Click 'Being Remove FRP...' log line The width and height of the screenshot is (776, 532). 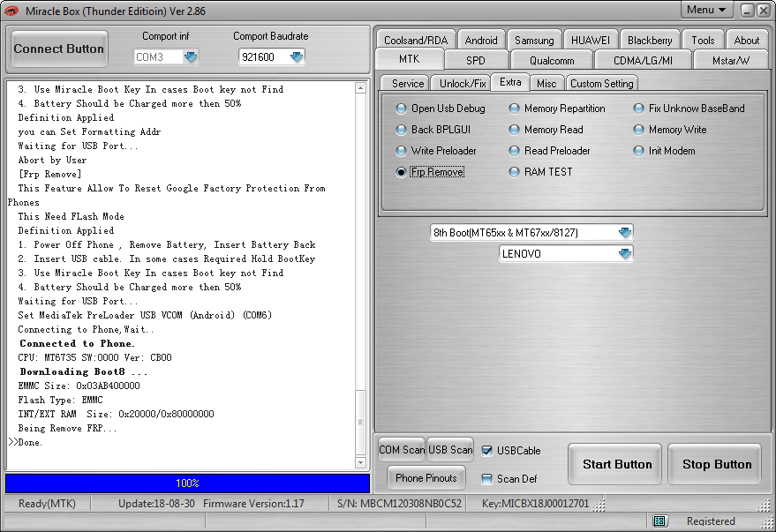point(67,428)
